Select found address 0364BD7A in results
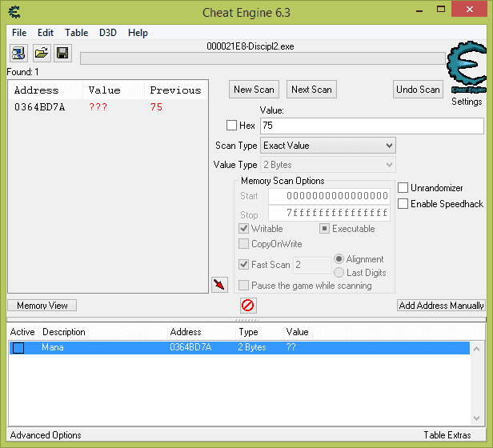 40,107
